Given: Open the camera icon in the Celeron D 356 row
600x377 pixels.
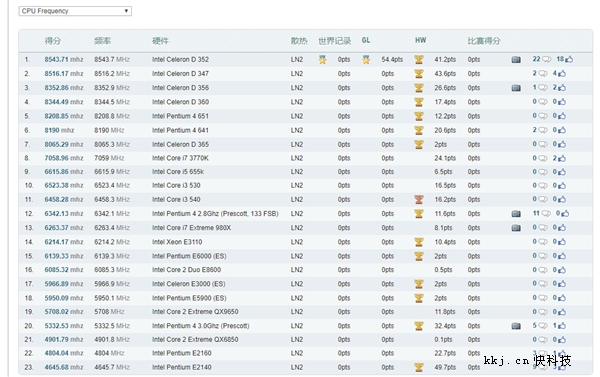Looking at the screenshot, I should [516, 88].
